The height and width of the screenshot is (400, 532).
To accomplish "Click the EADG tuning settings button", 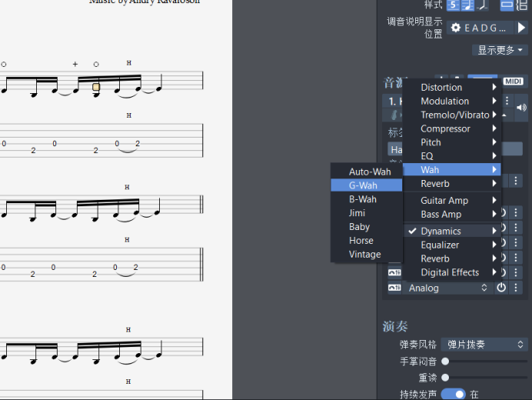I will [x=480, y=28].
